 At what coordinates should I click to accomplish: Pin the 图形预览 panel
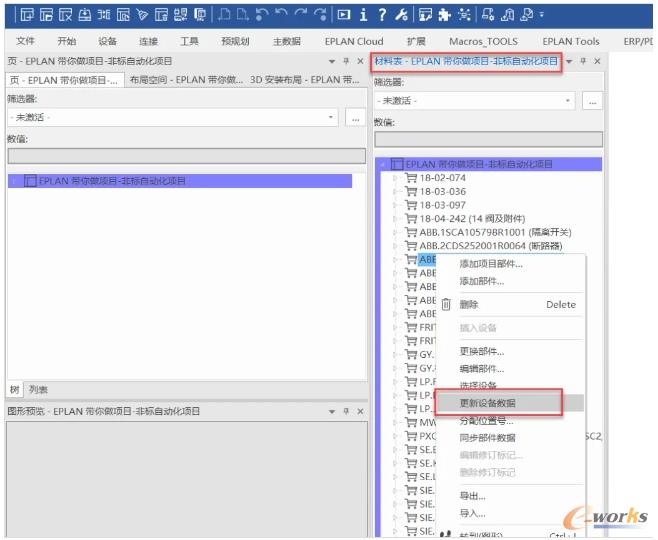[346, 411]
